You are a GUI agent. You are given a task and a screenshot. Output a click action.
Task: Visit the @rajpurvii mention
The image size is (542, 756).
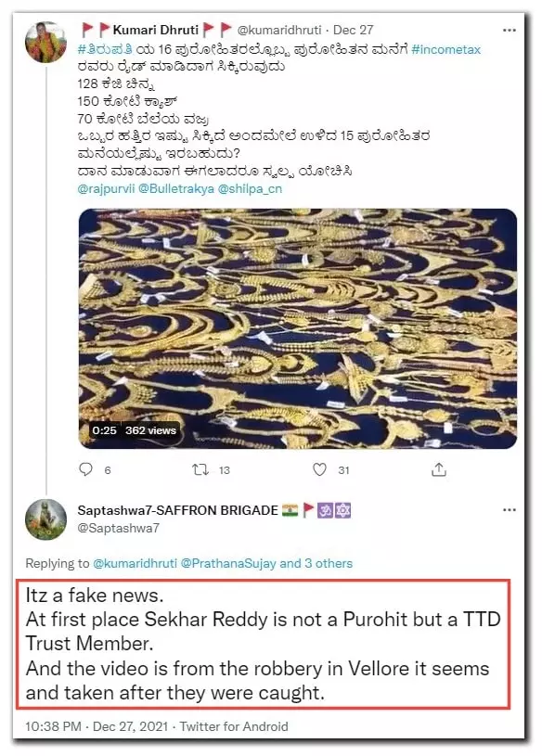click(x=106, y=188)
